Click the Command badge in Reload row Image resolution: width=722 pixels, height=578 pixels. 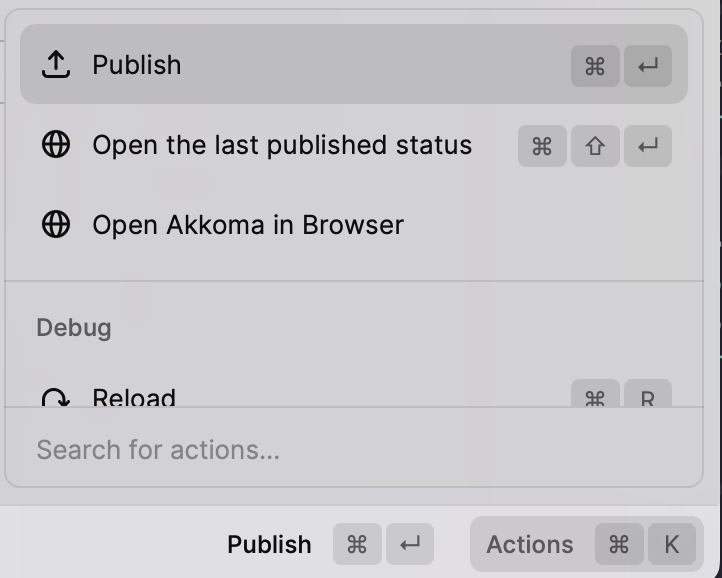(595, 394)
